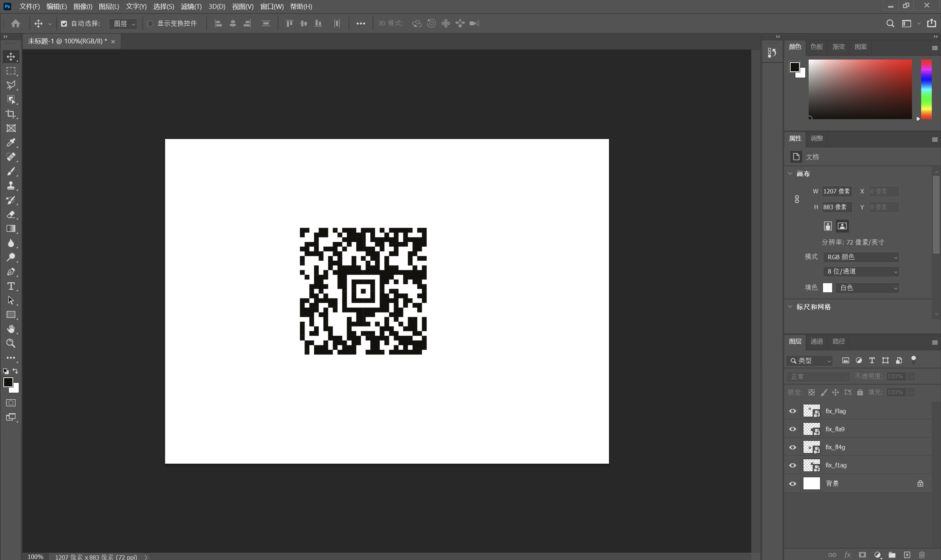
Task: Click the 填色 white color swatch
Action: pos(827,288)
